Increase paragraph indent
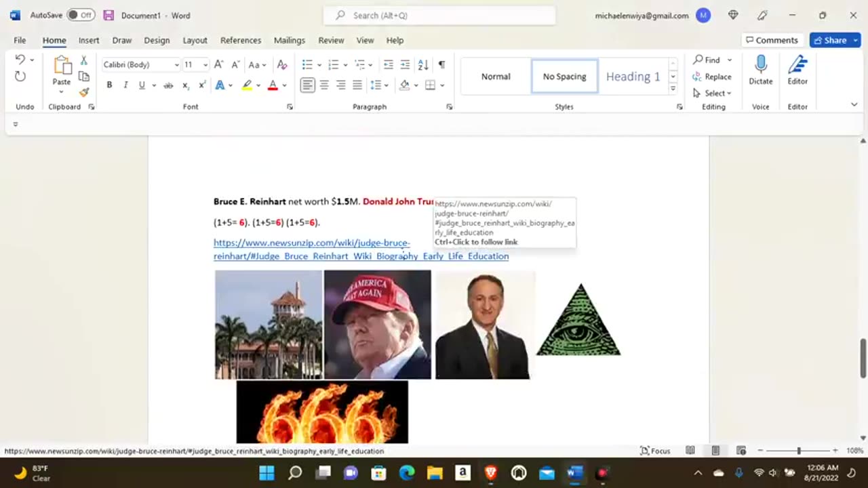The height and width of the screenshot is (488, 868). (405, 64)
